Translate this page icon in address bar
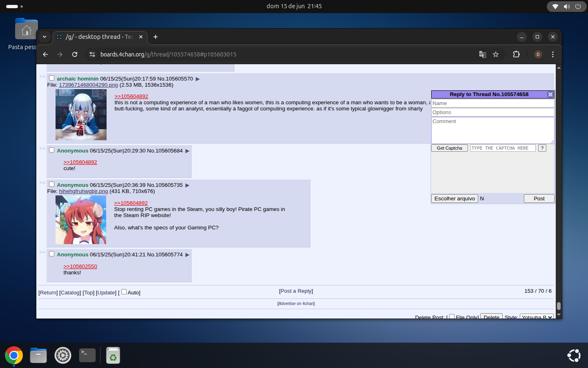 (482, 54)
